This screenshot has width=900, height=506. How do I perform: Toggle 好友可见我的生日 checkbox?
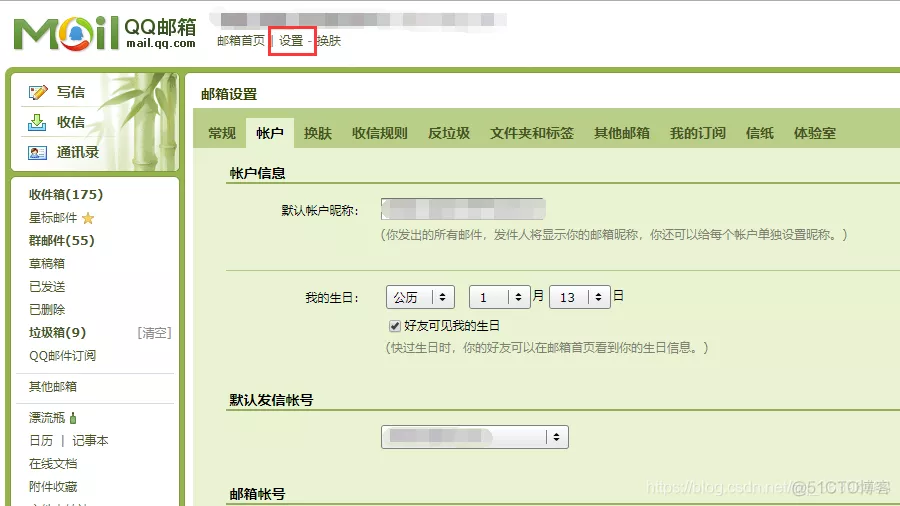(x=394, y=326)
